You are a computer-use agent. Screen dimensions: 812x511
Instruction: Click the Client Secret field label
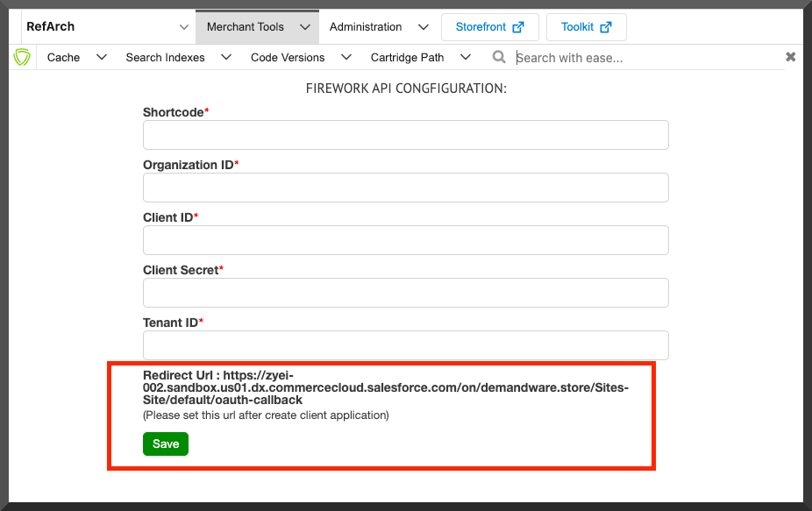click(x=182, y=270)
